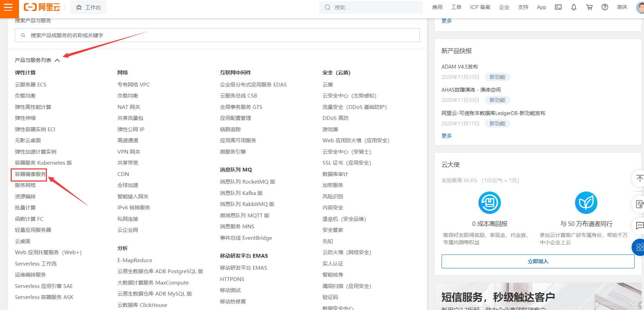
Task: Click the back-to-top arrow icon
Action: (639, 178)
